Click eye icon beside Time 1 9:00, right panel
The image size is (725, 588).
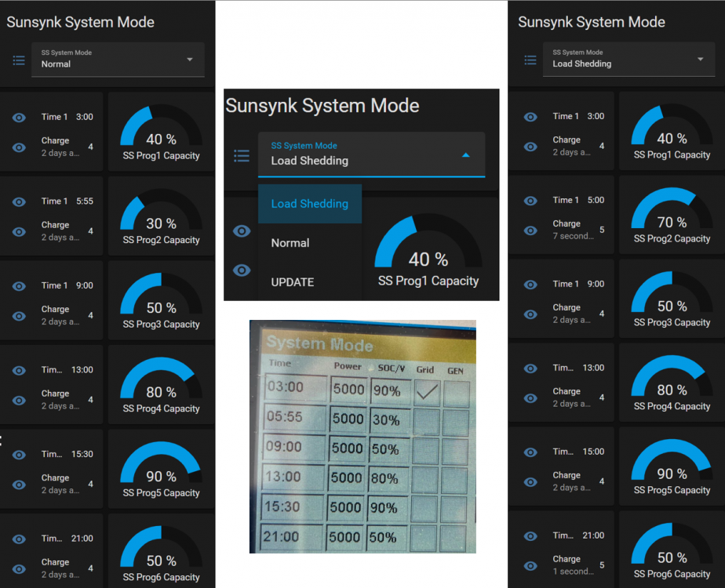[x=530, y=285]
